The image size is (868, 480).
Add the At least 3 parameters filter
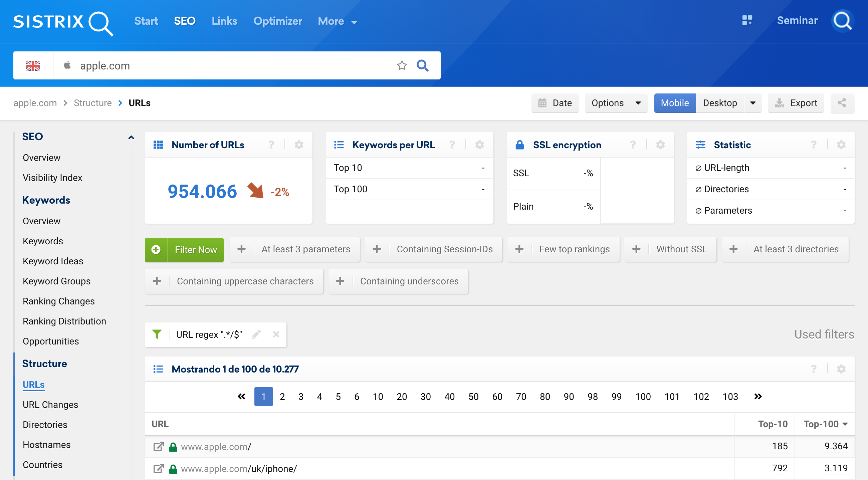point(294,249)
